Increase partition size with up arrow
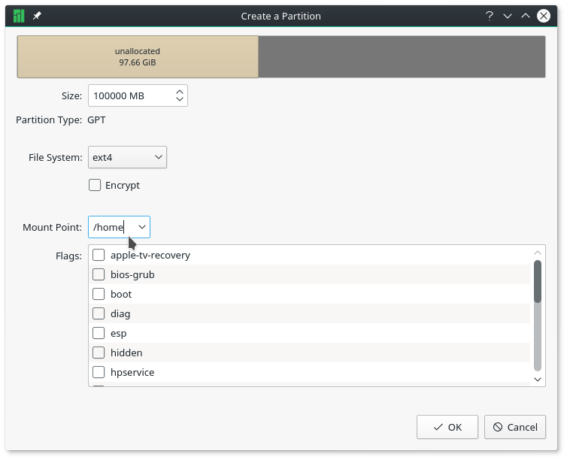The image size is (567, 460). [179, 92]
